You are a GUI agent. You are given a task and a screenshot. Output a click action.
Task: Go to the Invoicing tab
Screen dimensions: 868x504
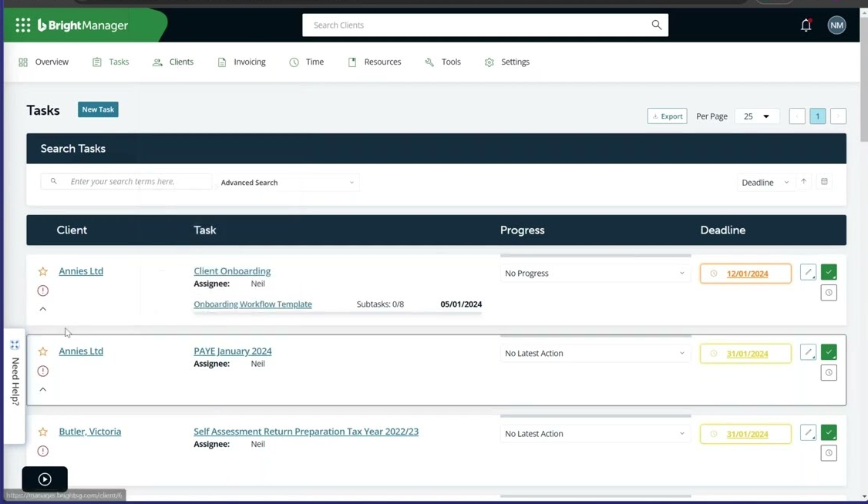tap(241, 62)
